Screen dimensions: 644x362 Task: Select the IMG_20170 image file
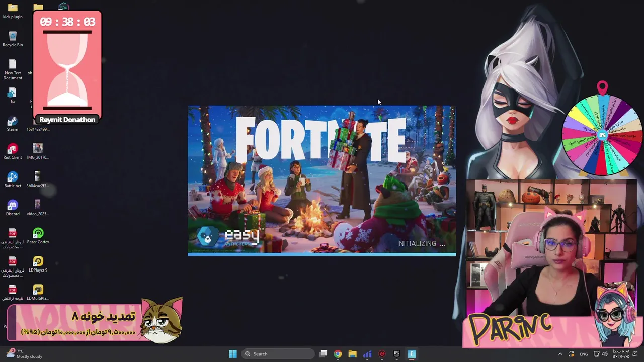(38, 152)
